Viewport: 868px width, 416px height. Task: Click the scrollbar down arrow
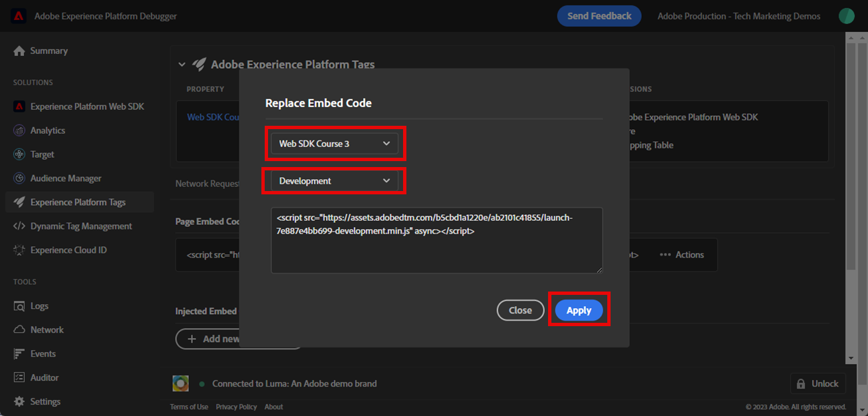[x=851, y=359]
